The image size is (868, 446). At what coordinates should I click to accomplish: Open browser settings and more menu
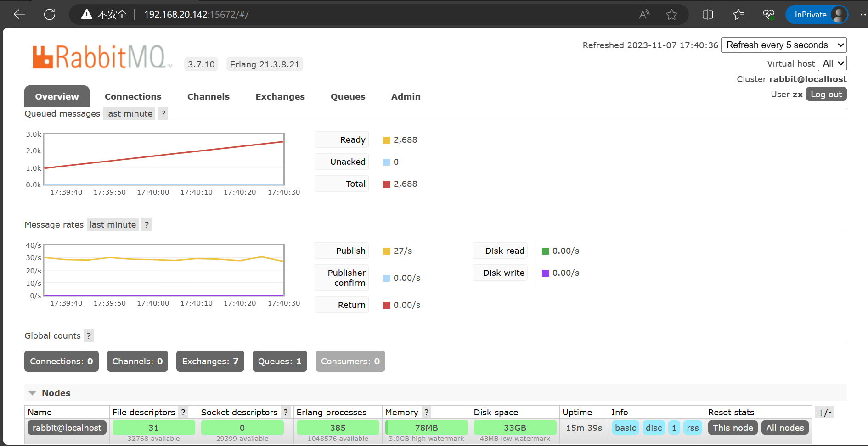[863, 14]
